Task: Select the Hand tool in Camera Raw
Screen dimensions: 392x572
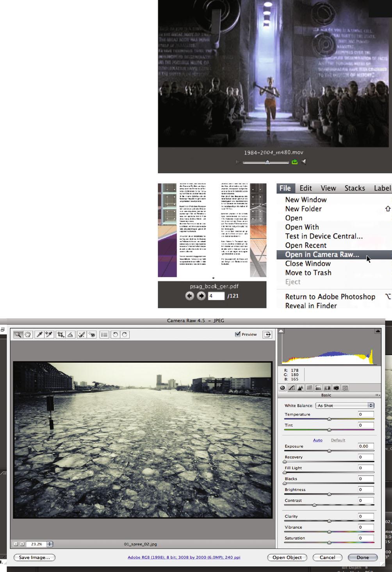Action: [28, 335]
